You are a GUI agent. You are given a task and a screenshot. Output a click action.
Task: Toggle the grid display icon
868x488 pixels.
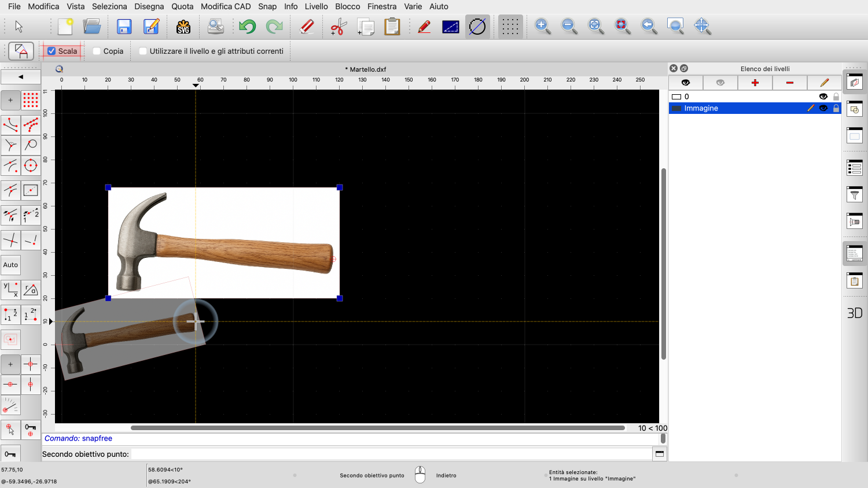tap(510, 27)
